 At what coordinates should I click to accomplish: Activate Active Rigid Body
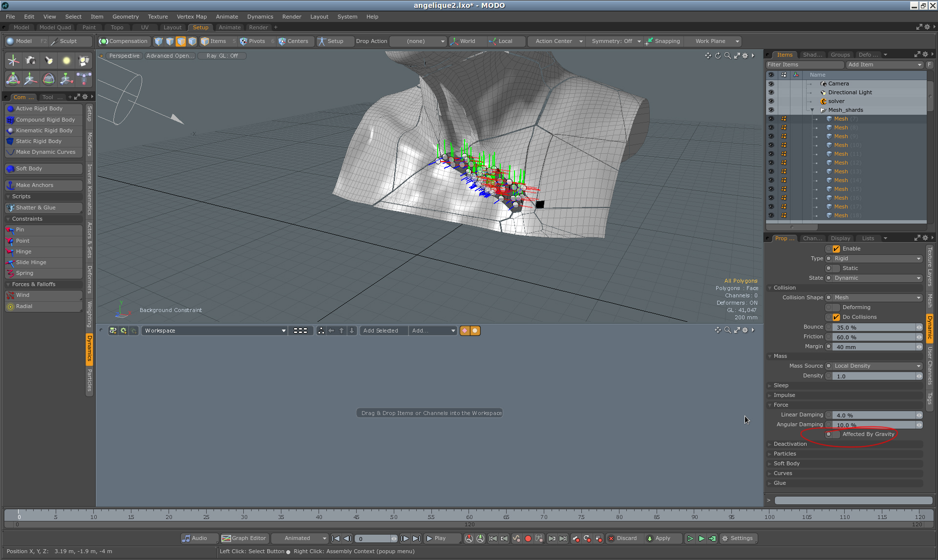[43, 108]
